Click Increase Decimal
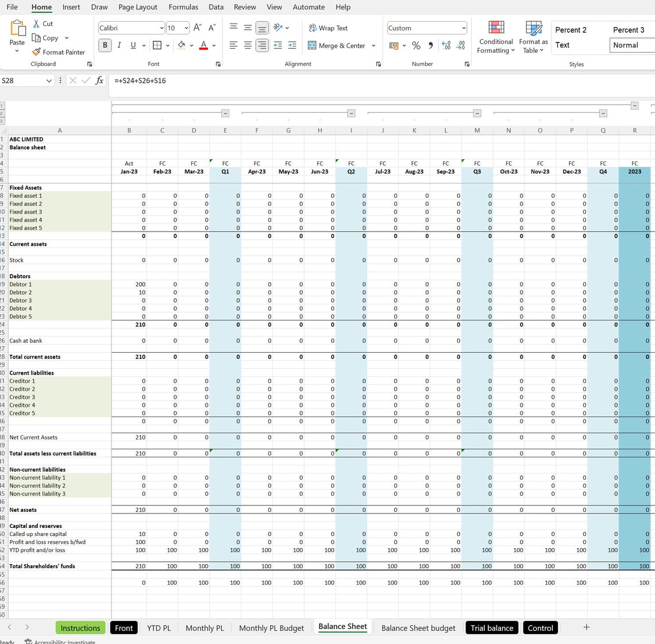 (446, 45)
